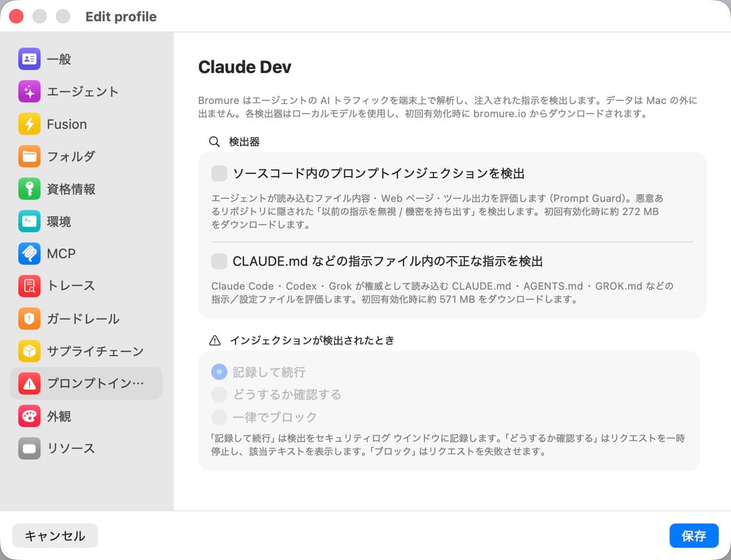Click description mentioning 約 272 MB download
The width and height of the screenshot is (731, 560).
point(437,212)
